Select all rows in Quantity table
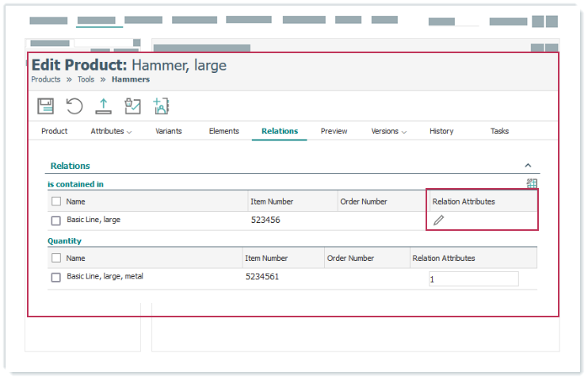Image resolution: width=588 pixels, height=380 pixels. pyautogui.click(x=56, y=258)
